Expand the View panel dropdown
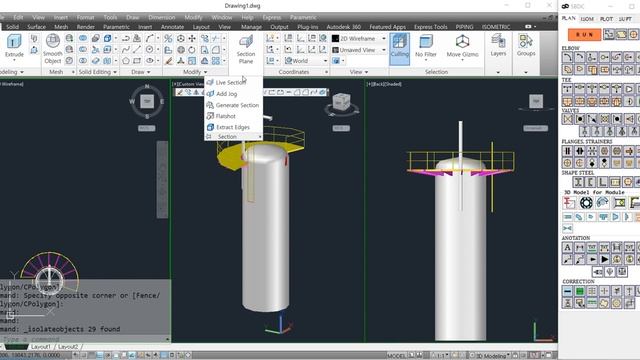The image size is (640, 360). [358, 72]
